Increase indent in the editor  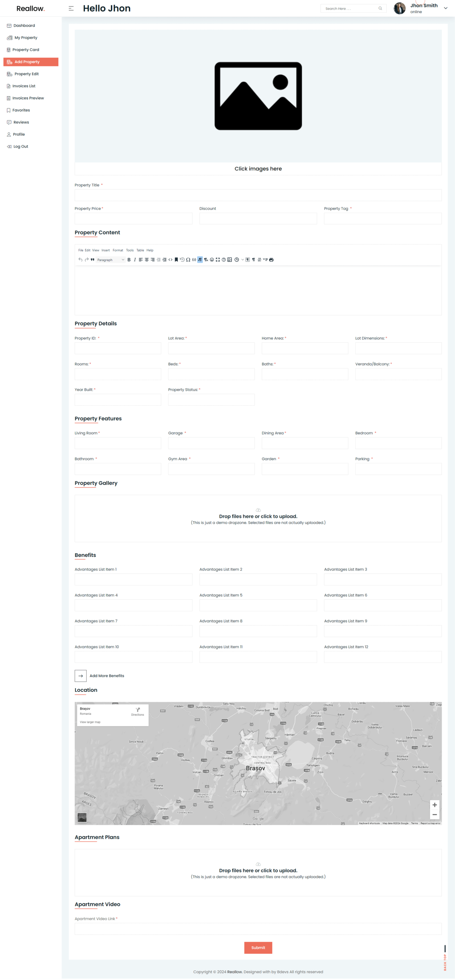tap(165, 260)
